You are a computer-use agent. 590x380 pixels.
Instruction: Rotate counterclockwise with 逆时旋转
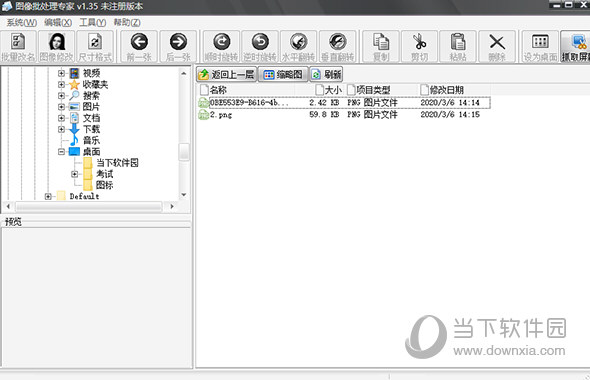[x=260, y=46]
